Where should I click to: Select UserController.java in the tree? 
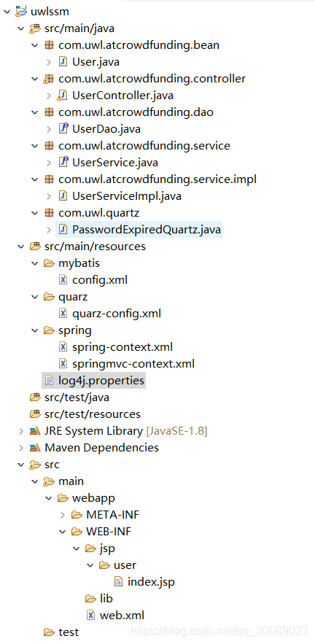tap(122, 96)
